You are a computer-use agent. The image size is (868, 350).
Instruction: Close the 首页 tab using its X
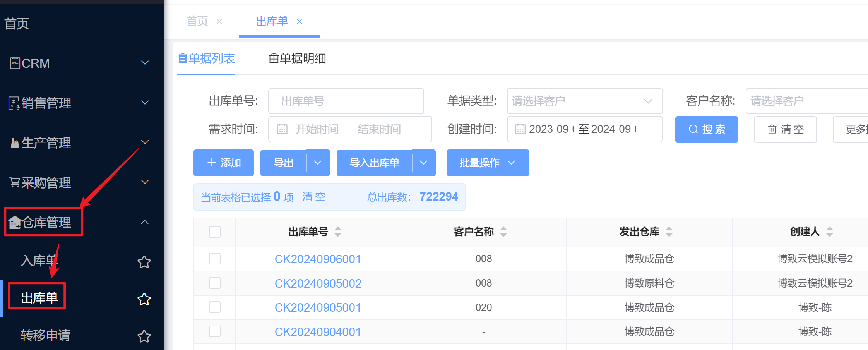(x=219, y=22)
